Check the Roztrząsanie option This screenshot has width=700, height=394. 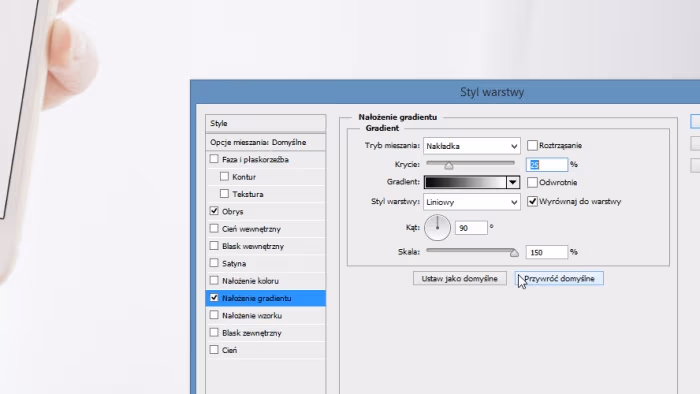(x=532, y=145)
